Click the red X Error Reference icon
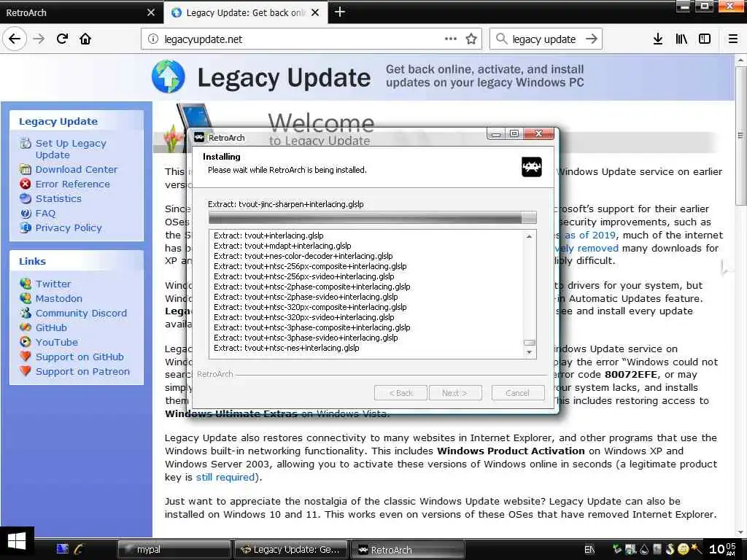Screen dimensions: 747x560 (26, 184)
